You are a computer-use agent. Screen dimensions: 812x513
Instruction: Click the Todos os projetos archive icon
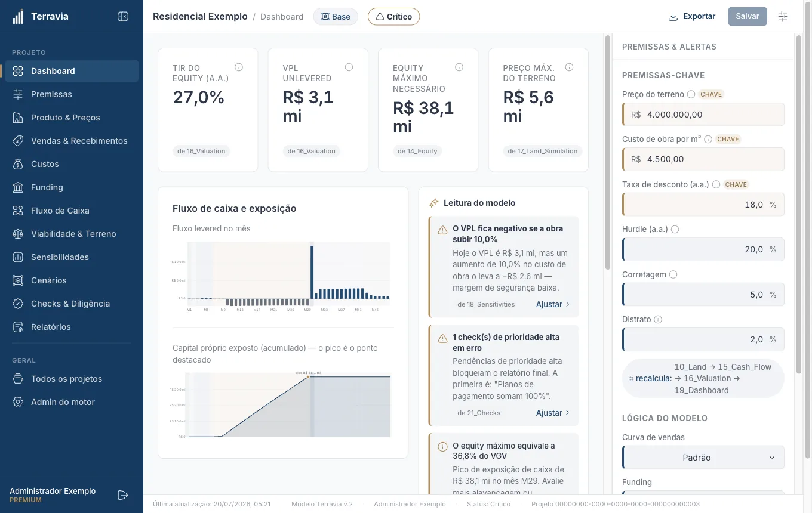pos(18,379)
